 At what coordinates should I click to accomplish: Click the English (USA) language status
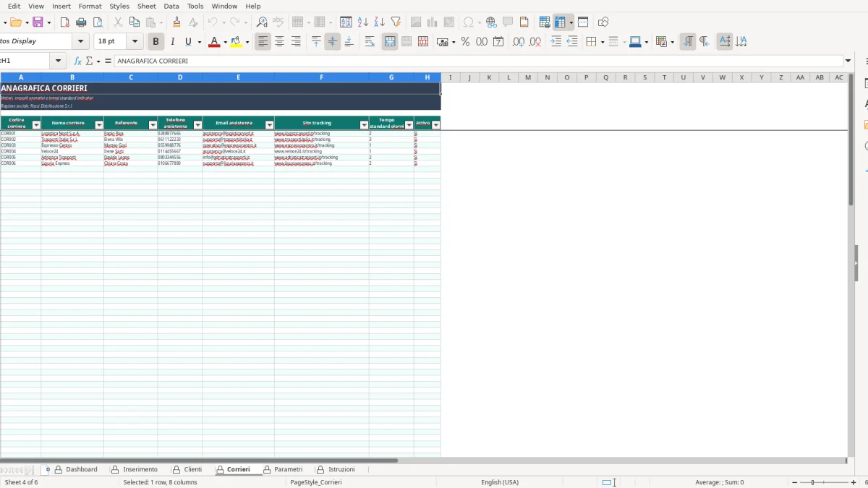click(500, 482)
